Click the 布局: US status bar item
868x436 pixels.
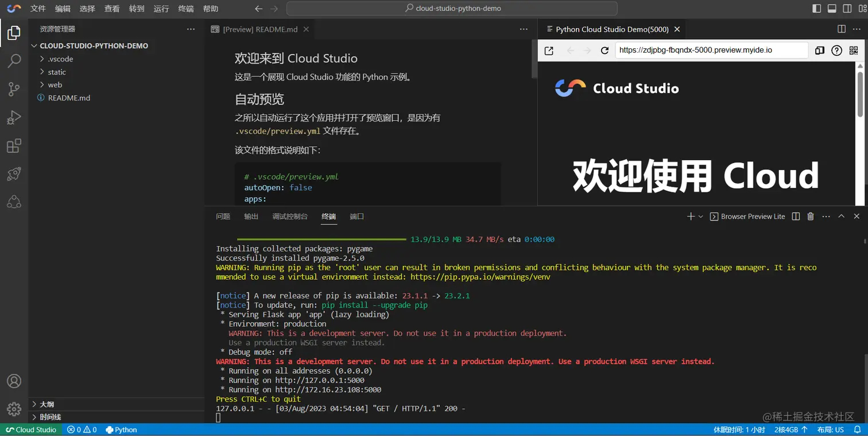(x=830, y=430)
